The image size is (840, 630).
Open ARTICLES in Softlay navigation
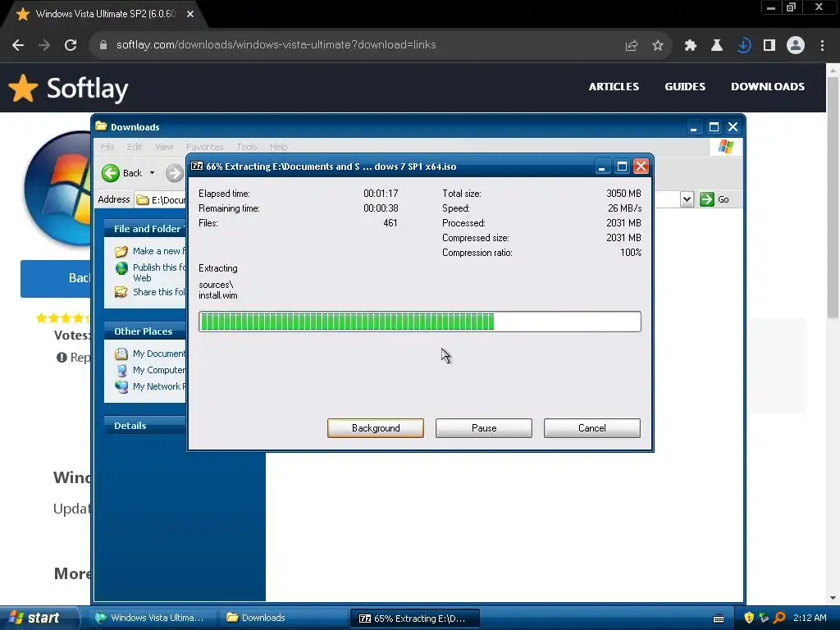point(614,87)
